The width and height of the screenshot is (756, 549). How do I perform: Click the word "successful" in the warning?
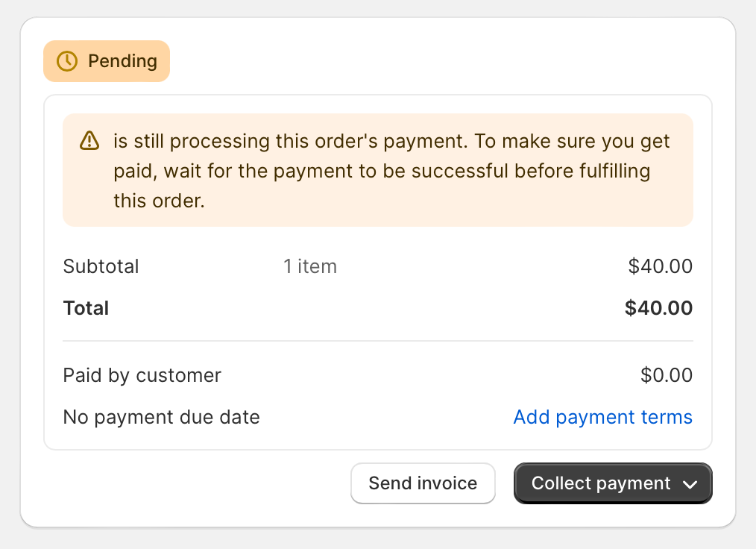tap(456, 171)
